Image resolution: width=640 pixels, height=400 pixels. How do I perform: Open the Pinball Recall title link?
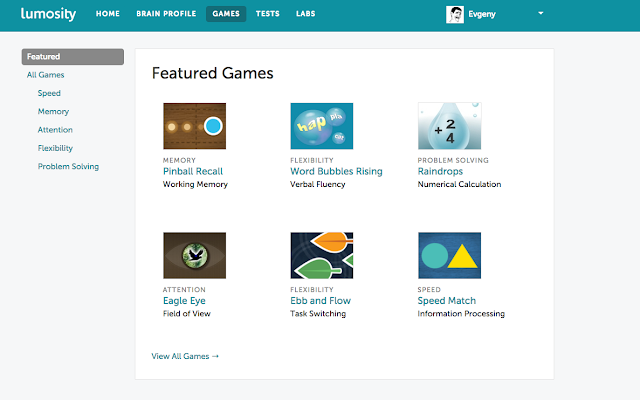(193, 171)
